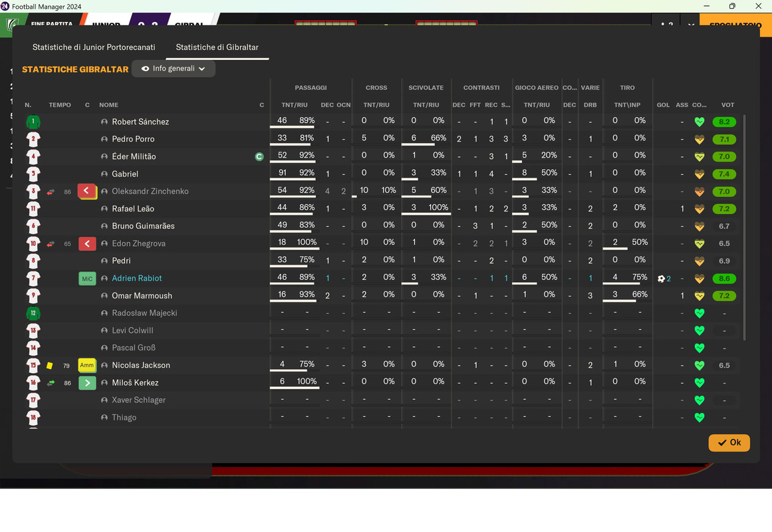Viewport: 772px width, 532px height.
Task: Open Omar Marmoush player profile
Action: pos(142,295)
